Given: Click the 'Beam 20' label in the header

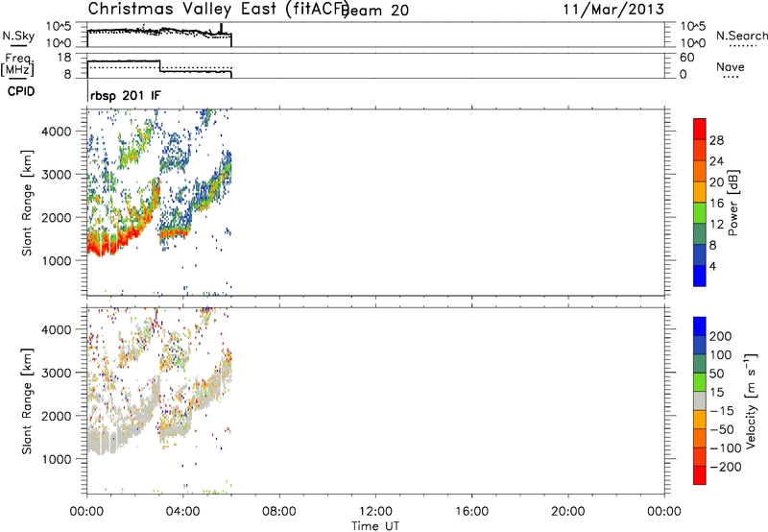Looking at the screenshot, I should pyautogui.click(x=376, y=10).
